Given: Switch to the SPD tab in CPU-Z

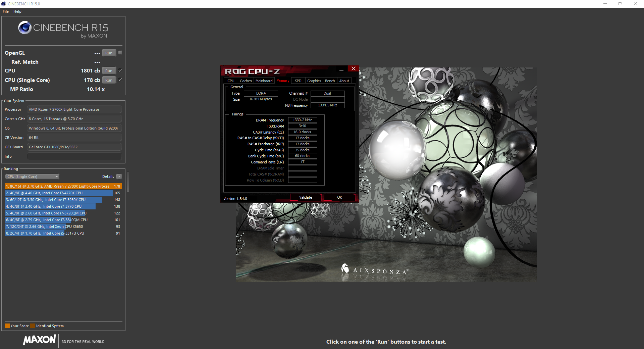Looking at the screenshot, I should 298,81.
